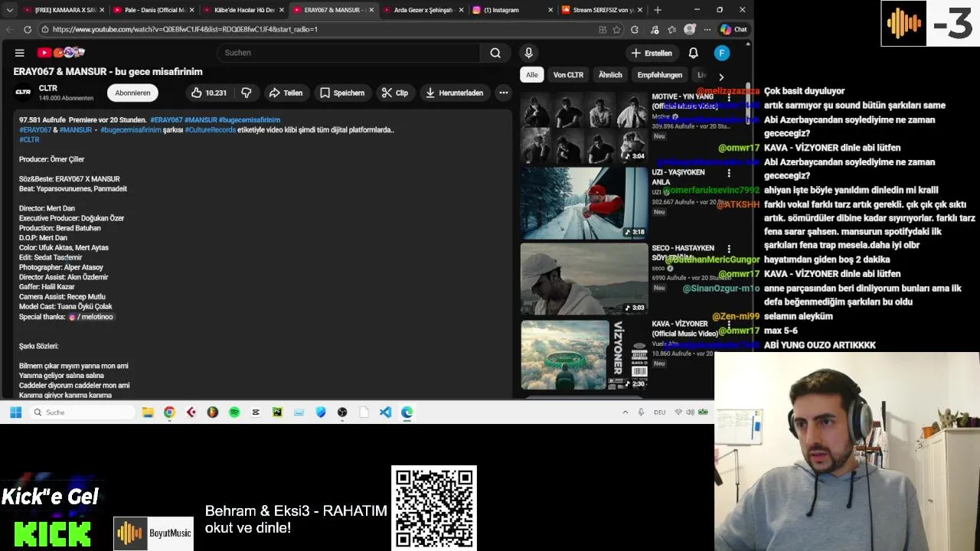The image size is (980, 551).
Task: Select the Von CLTR filter chip
Action: pos(568,75)
